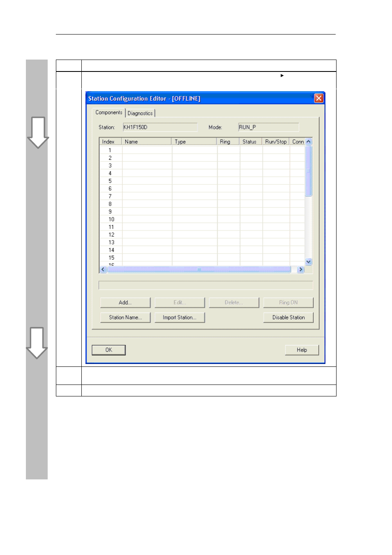Select index row 2

(202, 158)
